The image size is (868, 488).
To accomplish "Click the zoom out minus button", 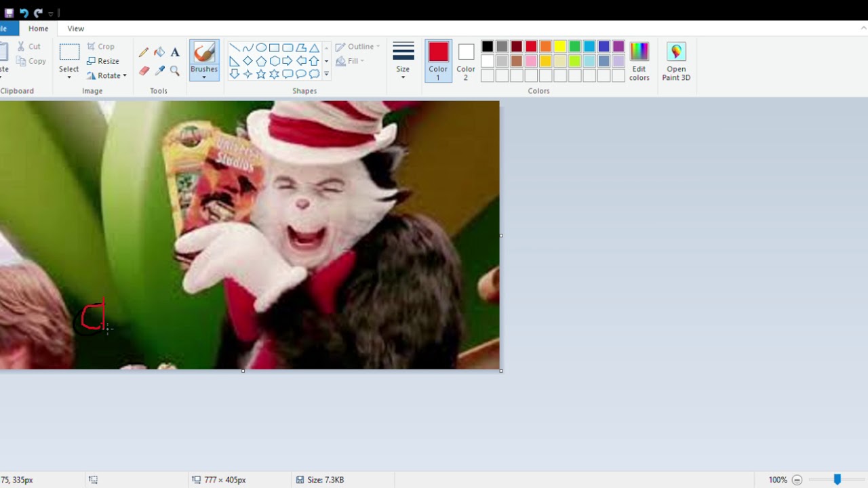I will click(x=797, y=480).
